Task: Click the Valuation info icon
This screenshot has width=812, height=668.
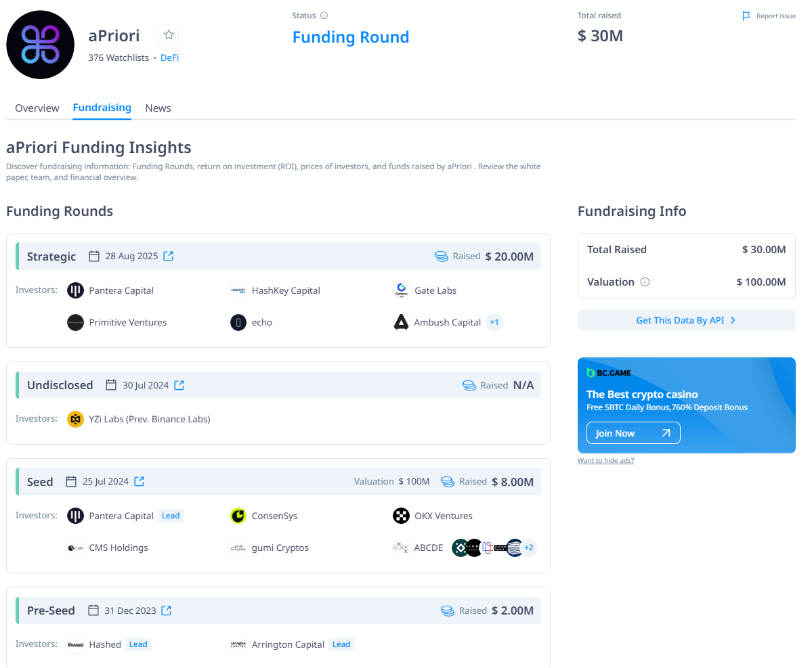Action: [x=645, y=282]
